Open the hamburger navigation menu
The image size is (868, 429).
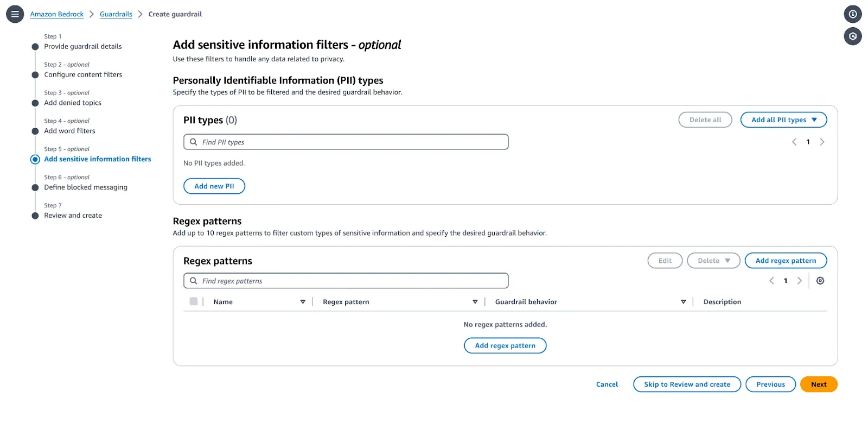[x=15, y=14]
